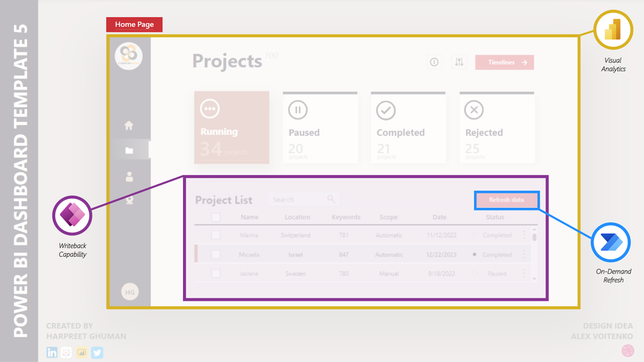644x362 pixels.
Task: Select the Running projects card
Action: point(231,128)
